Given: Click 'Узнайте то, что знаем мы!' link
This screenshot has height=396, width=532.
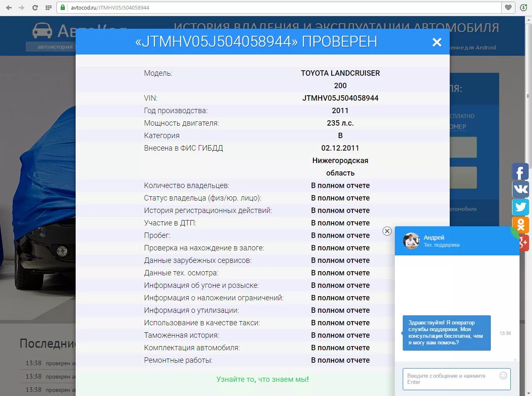Looking at the screenshot, I should (263, 379).
